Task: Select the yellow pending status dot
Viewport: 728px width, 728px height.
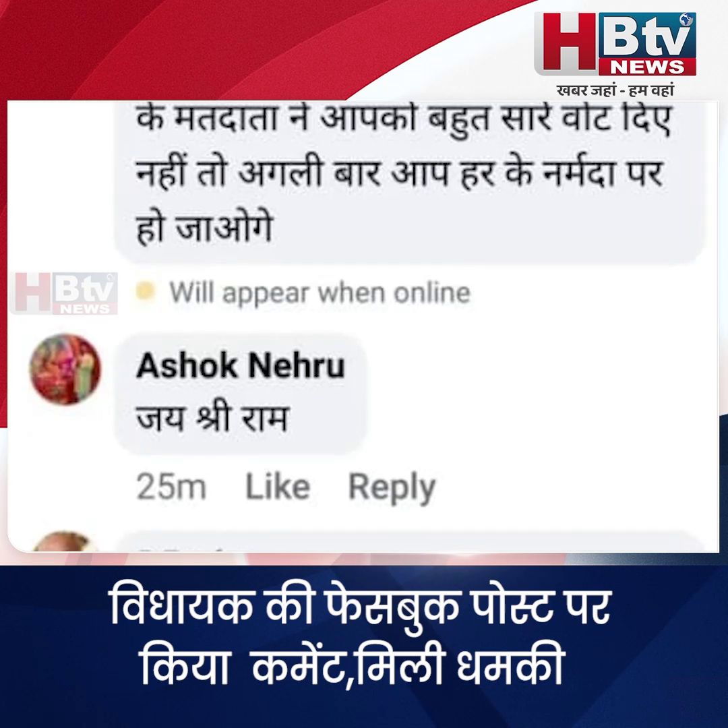Action: pyautogui.click(x=145, y=291)
